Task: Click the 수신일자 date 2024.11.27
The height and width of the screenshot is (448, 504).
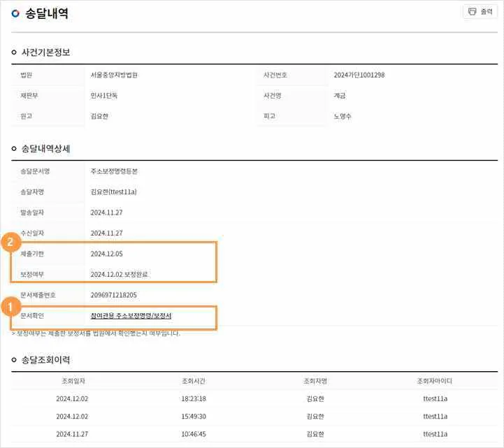Action: click(106, 233)
